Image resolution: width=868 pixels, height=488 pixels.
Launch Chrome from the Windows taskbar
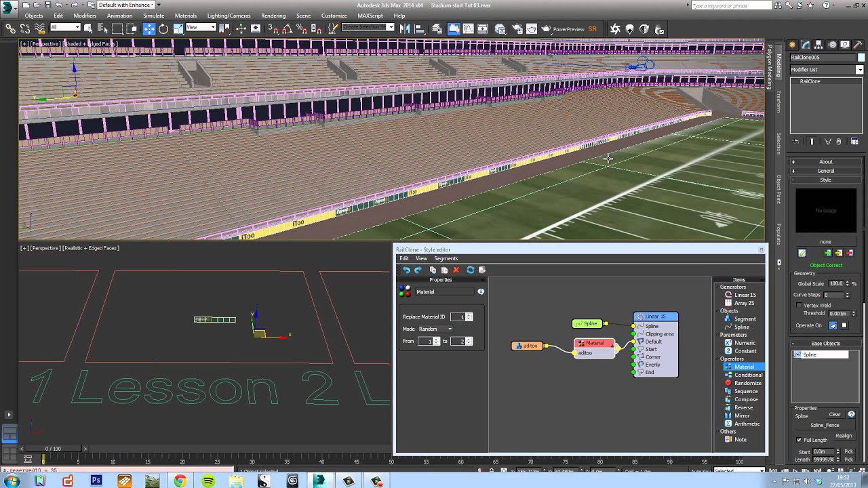pyautogui.click(x=180, y=481)
